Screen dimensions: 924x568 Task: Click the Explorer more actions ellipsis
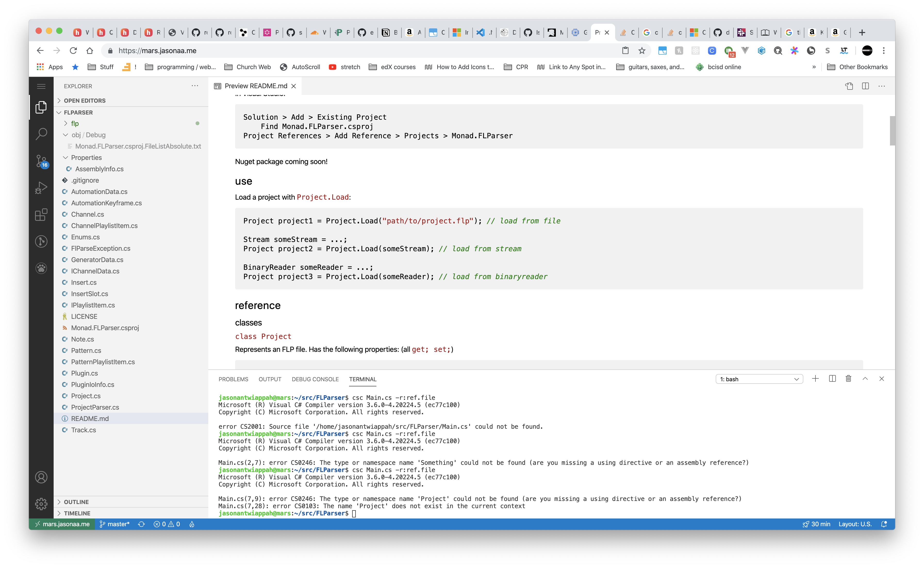click(194, 86)
